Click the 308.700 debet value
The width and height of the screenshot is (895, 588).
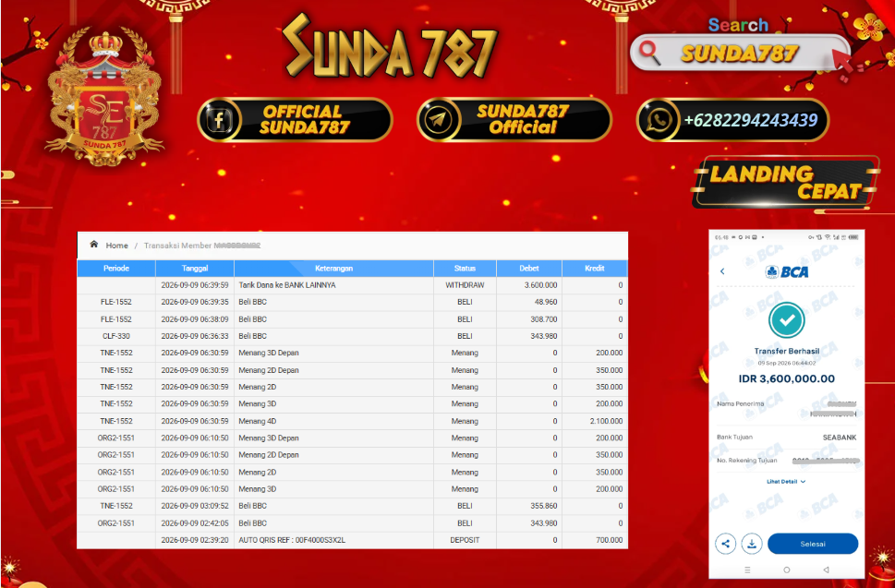(x=544, y=318)
